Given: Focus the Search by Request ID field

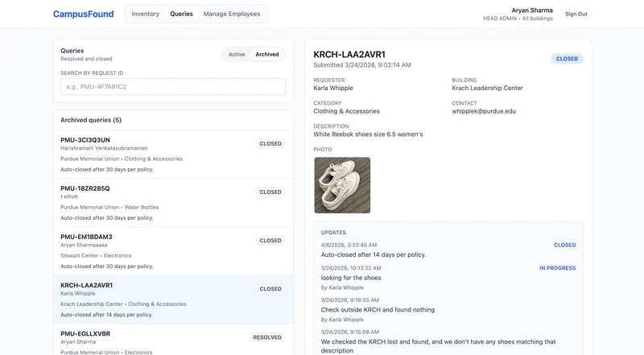Looking at the screenshot, I should (173, 87).
